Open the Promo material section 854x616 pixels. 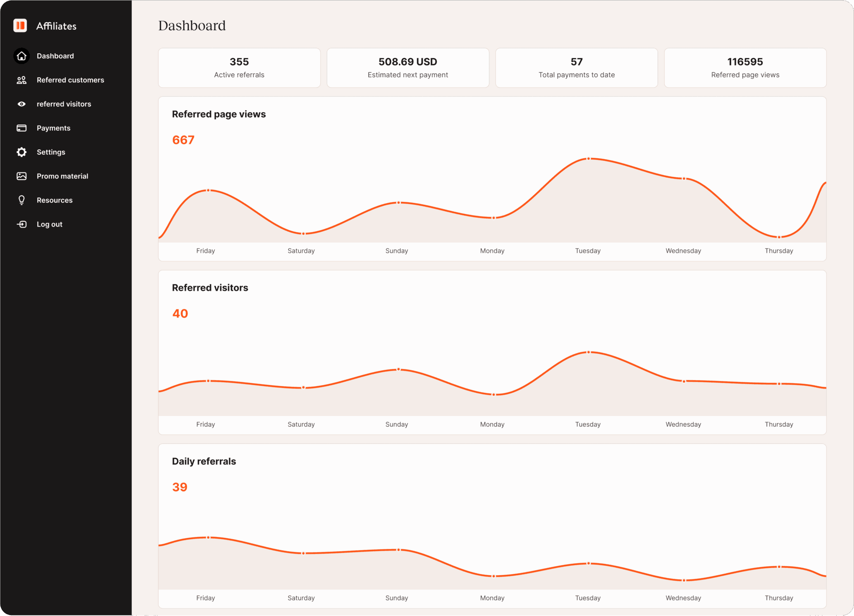[62, 176]
